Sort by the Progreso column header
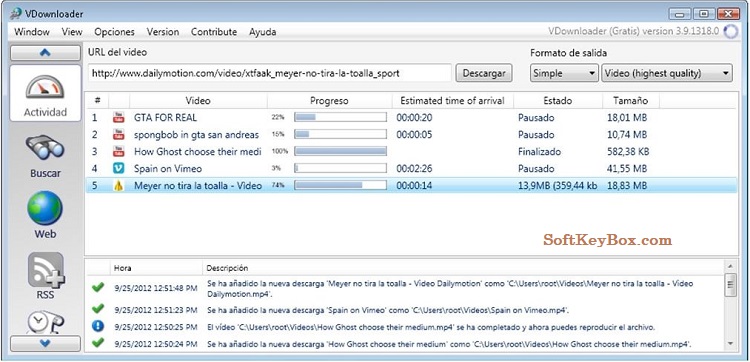750x362 pixels. (330, 100)
